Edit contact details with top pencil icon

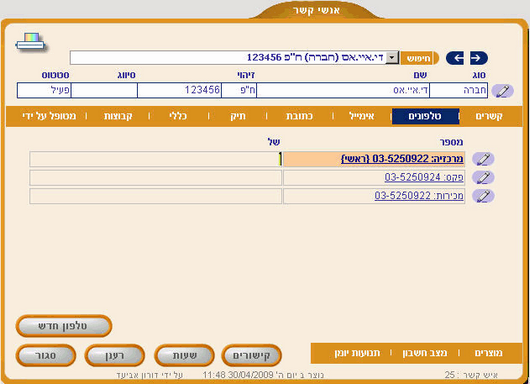click(x=503, y=91)
